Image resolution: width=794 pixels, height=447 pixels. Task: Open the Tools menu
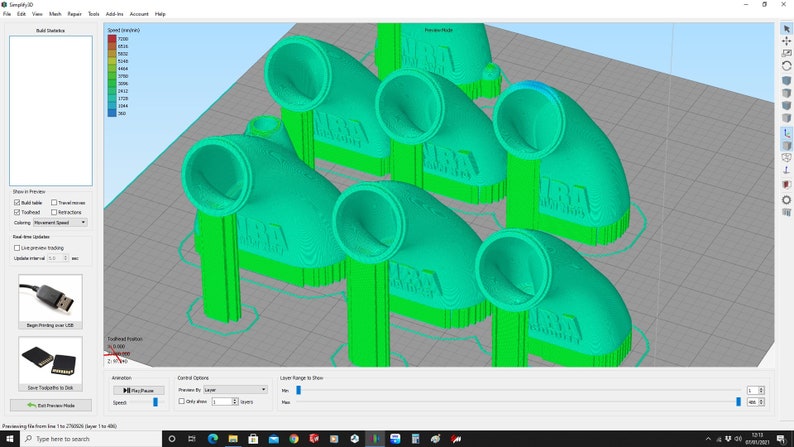(94, 14)
